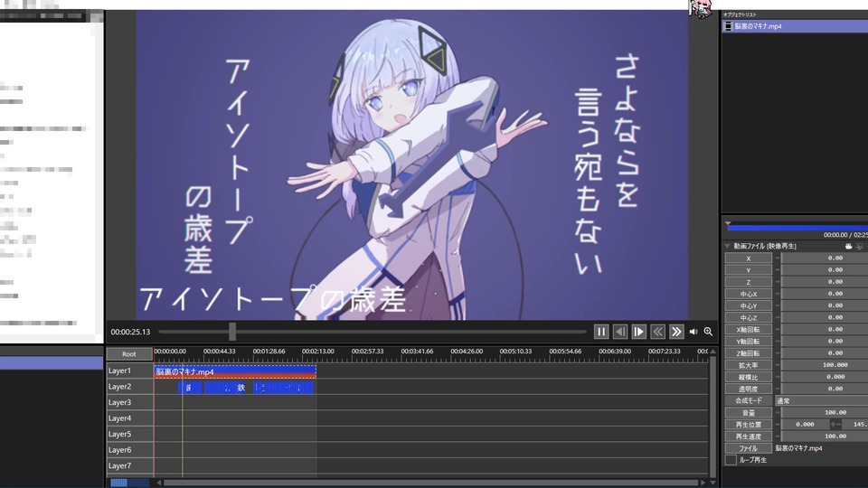This screenshot has width=868, height=488.
Task: Enable the ループ再生 checkbox
Action: [731, 460]
